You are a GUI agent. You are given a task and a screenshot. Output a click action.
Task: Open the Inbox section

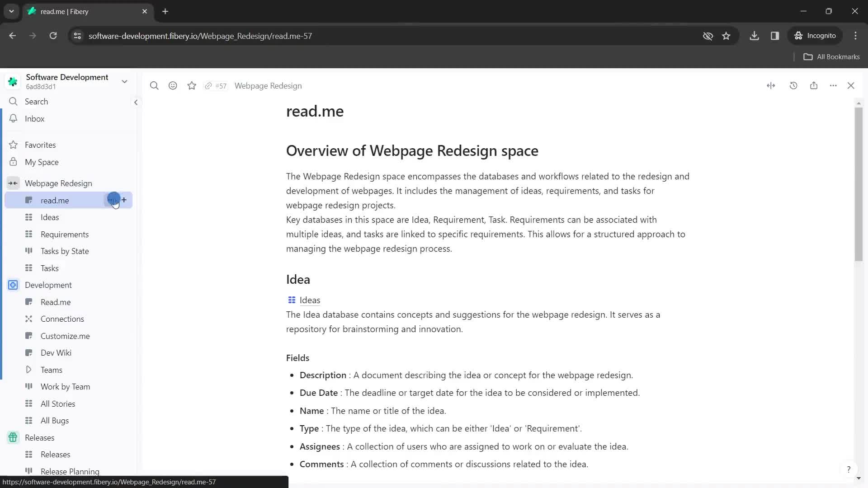(34, 118)
